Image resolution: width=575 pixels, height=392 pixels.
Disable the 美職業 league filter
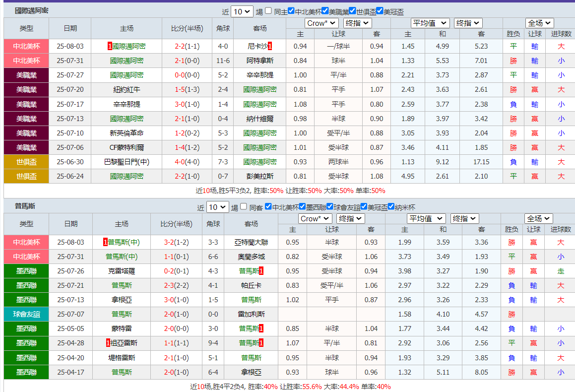pos(325,10)
